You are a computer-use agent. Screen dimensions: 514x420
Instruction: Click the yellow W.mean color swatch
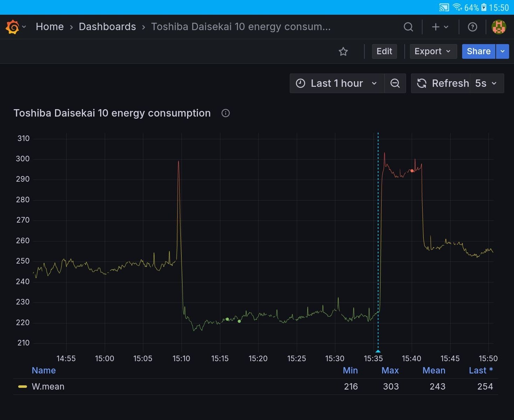tap(22, 386)
